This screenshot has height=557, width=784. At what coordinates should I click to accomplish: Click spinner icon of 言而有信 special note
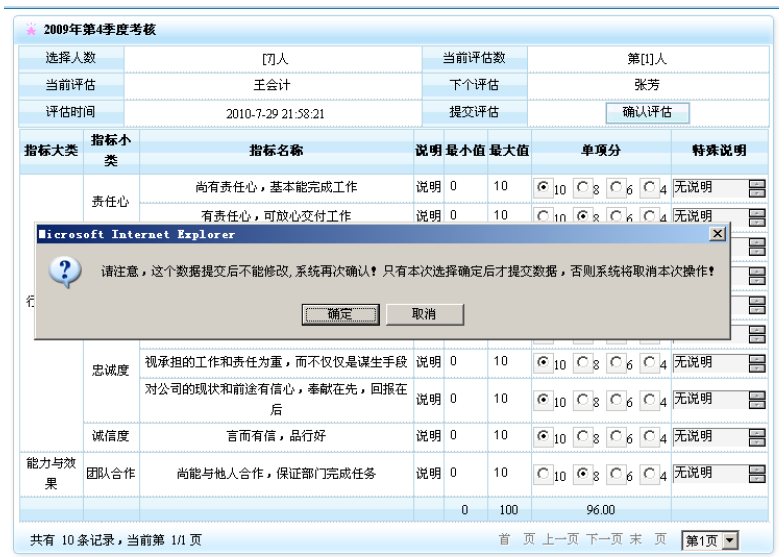(x=757, y=438)
